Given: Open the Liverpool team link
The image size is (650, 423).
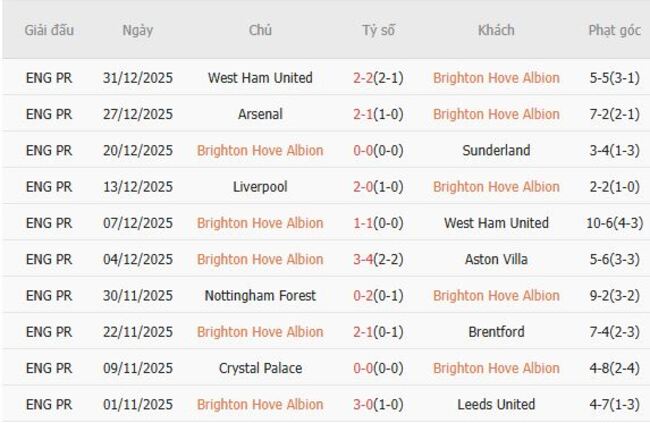Looking at the screenshot, I should pos(260,187).
